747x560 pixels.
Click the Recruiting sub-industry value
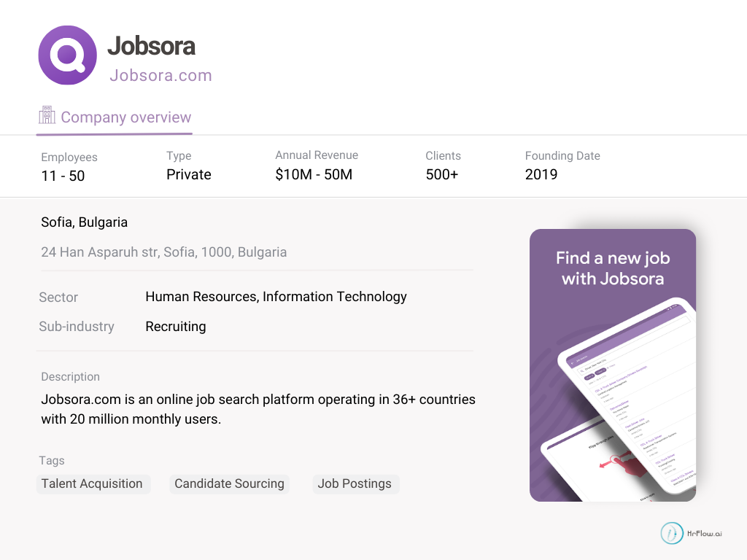tap(176, 327)
